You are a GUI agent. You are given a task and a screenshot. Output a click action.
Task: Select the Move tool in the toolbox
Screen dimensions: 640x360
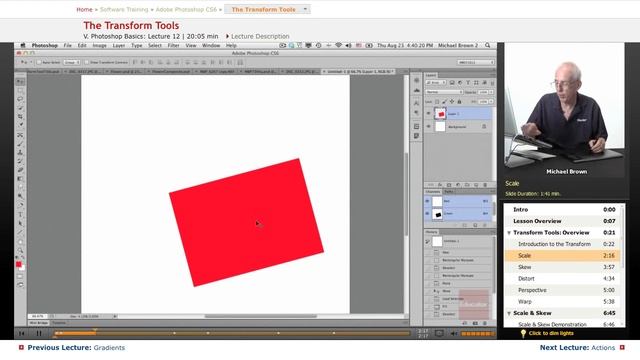pos(20,82)
